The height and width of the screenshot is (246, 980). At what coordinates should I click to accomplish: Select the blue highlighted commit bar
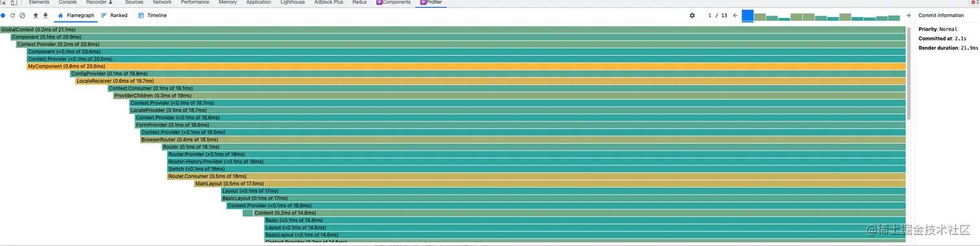pyautogui.click(x=747, y=16)
